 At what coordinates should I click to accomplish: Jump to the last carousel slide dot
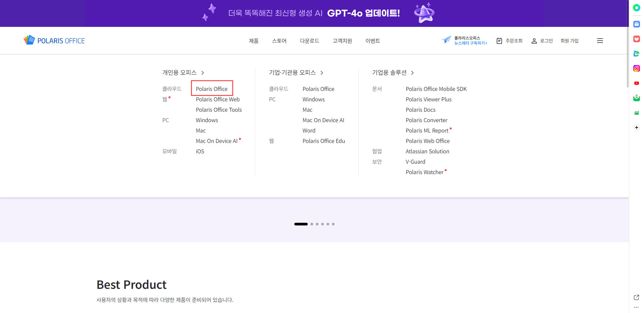[333, 224]
